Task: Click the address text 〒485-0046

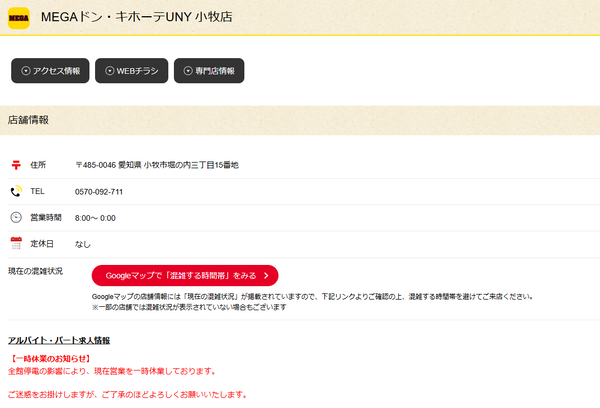Action: (x=96, y=165)
